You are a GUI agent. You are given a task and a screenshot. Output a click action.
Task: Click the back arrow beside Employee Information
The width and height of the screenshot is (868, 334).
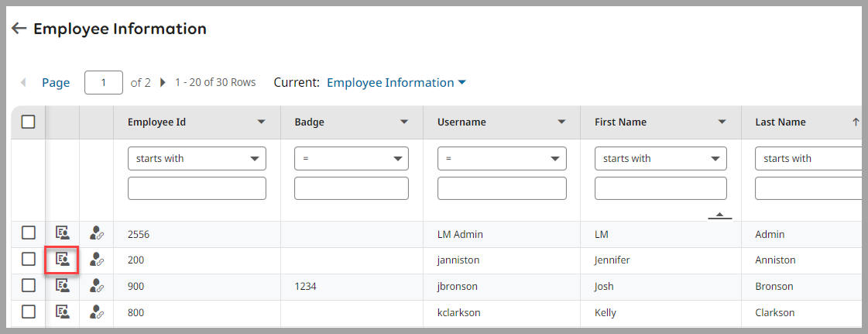pyautogui.click(x=19, y=29)
